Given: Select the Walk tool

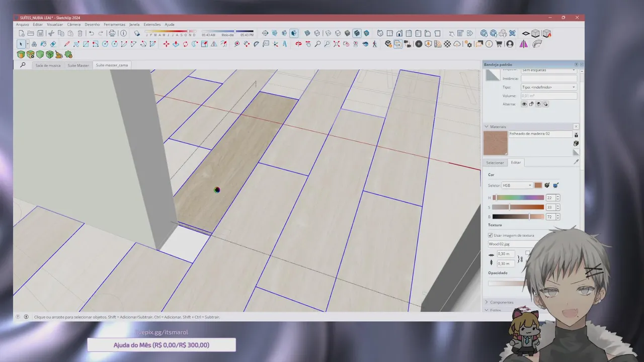Looking at the screenshot, I should 374,44.
